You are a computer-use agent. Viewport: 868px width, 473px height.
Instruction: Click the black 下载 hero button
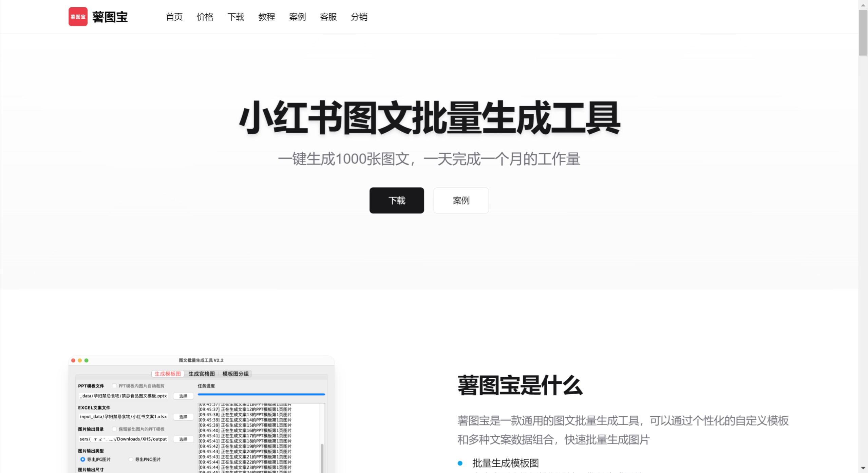click(x=396, y=200)
